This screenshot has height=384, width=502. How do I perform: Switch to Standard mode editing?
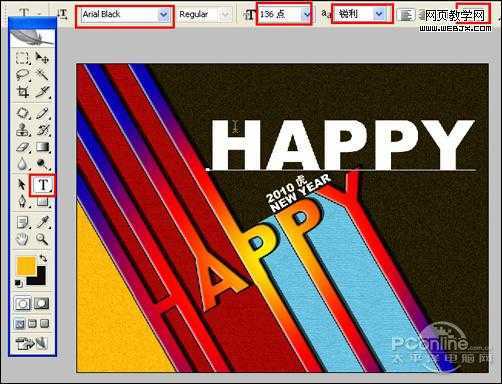click(x=22, y=304)
